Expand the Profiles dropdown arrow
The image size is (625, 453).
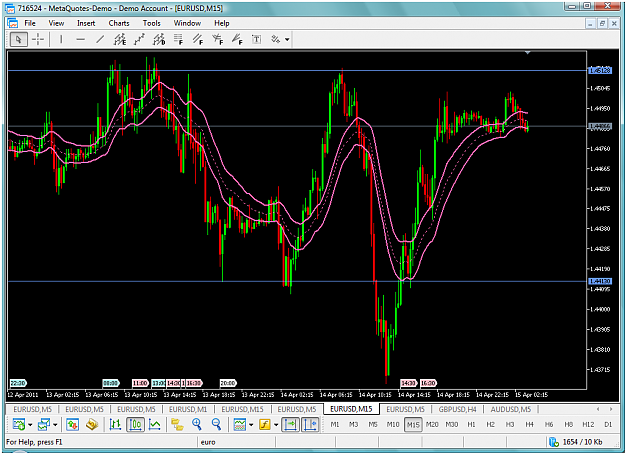(x=55, y=425)
